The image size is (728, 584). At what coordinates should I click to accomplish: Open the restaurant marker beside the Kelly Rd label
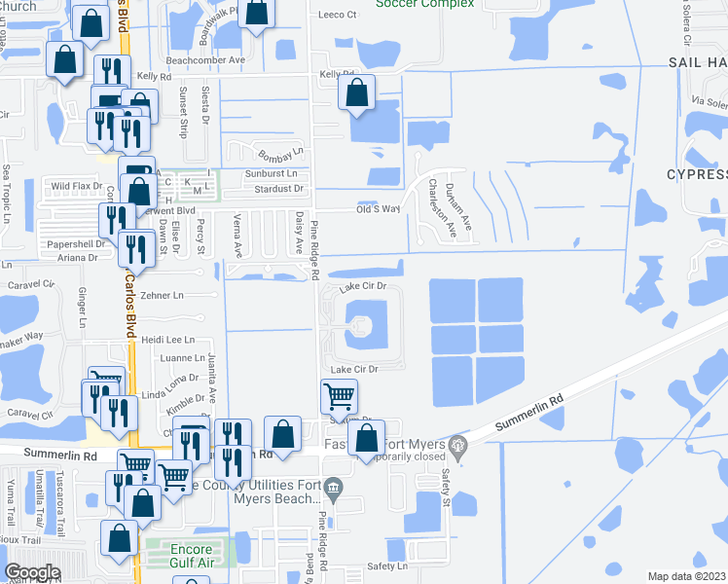tap(112, 72)
